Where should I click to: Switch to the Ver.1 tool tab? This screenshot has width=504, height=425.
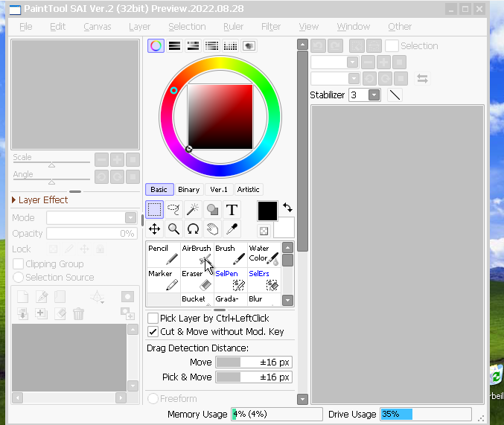coord(219,189)
